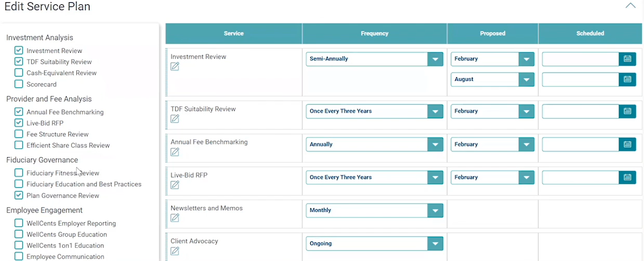Click the Investment Analysis section heading
This screenshot has width=644, height=261.
40,37
